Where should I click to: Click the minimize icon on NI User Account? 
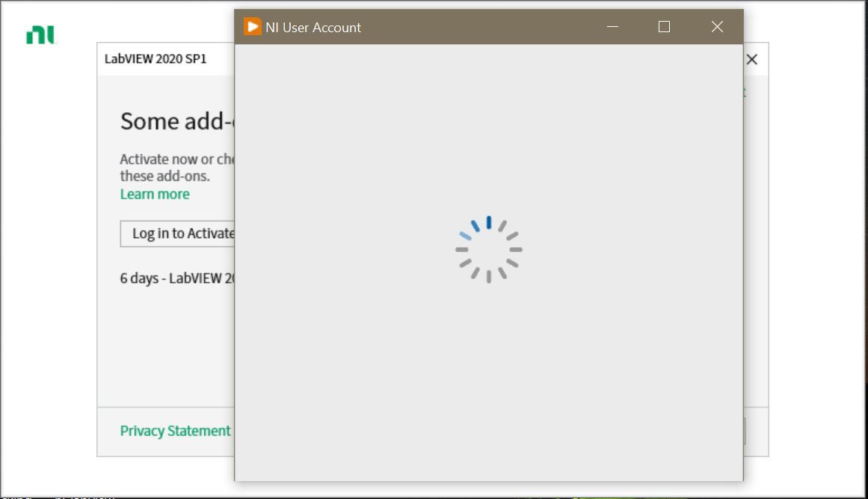coord(612,26)
